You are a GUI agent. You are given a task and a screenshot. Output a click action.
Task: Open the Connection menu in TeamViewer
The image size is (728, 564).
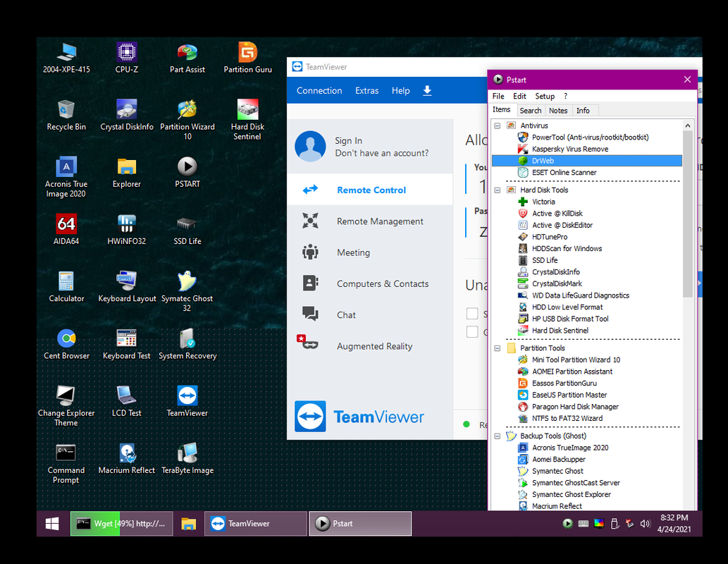(319, 91)
